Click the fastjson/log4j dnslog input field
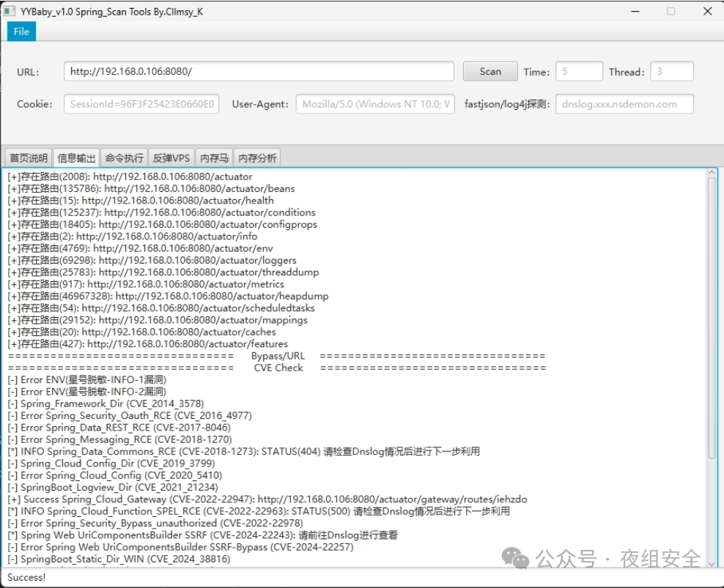The image size is (724, 588). click(624, 104)
